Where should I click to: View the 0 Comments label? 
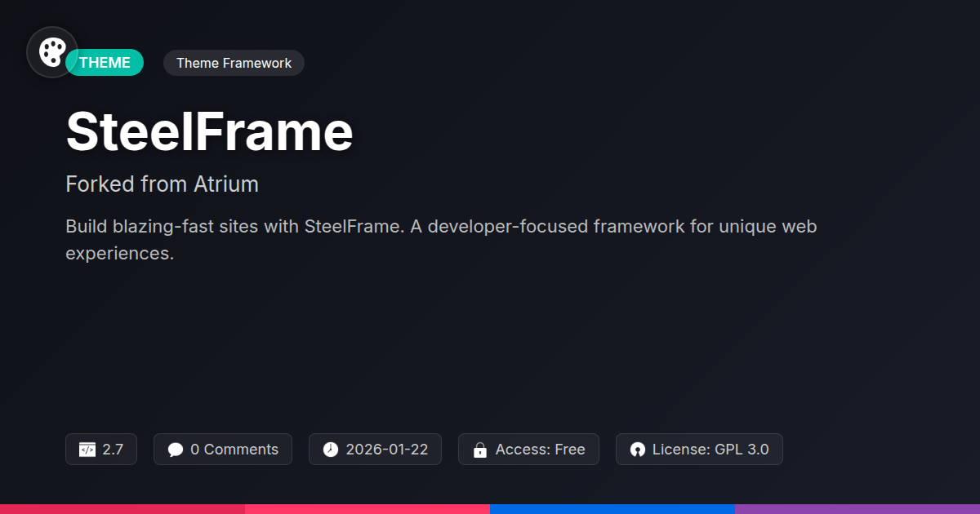coord(234,450)
